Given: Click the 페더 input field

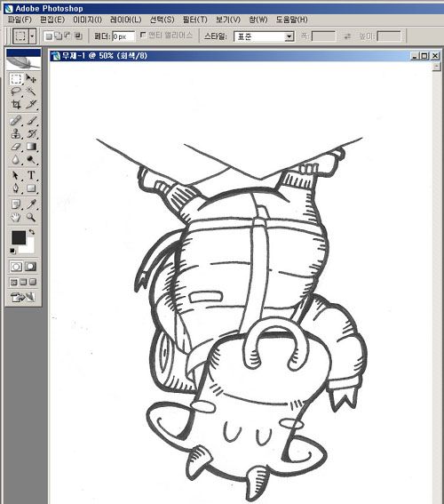Looking at the screenshot, I should (x=123, y=36).
